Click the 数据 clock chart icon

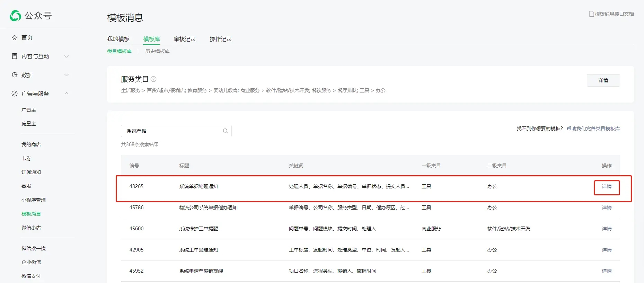[x=15, y=75]
